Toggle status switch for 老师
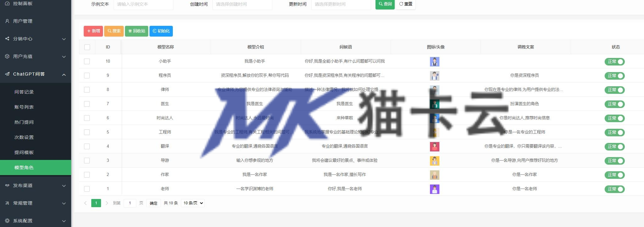 [x=614, y=189]
